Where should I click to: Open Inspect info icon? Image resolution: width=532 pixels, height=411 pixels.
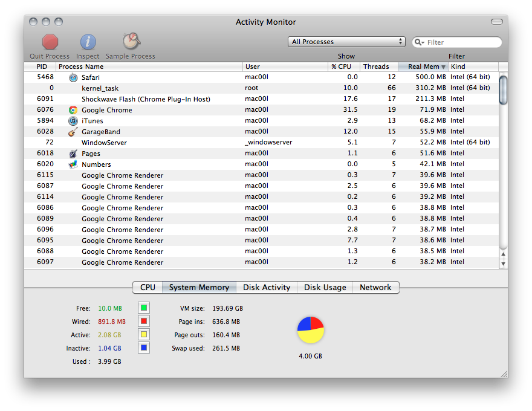[x=88, y=42]
